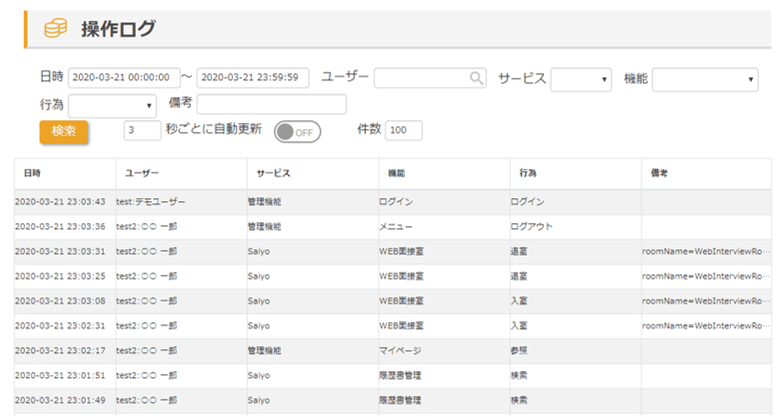The image size is (784, 416).
Task: Open the サービス dropdown
Action: point(581,80)
